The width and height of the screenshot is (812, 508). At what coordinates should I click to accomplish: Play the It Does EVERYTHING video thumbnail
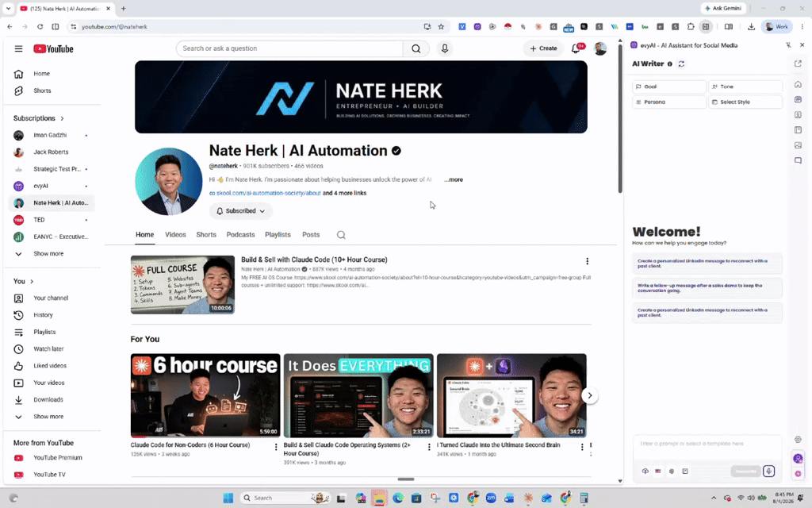click(x=358, y=395)
